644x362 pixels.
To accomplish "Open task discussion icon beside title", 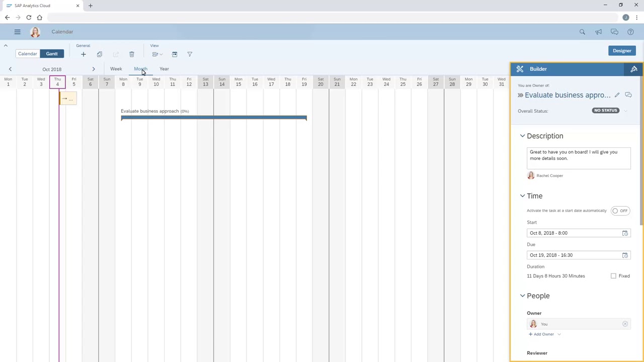I will click(x=628, y=95).
